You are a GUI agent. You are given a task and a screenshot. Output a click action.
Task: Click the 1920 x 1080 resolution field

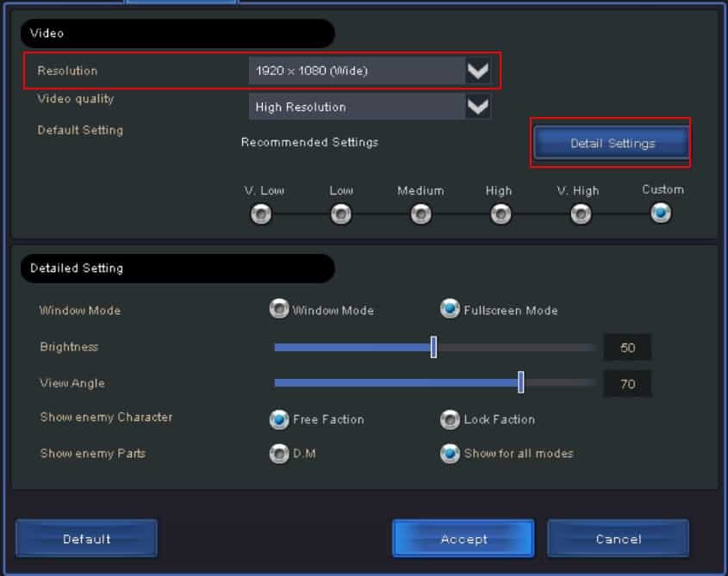click(357, 71)
